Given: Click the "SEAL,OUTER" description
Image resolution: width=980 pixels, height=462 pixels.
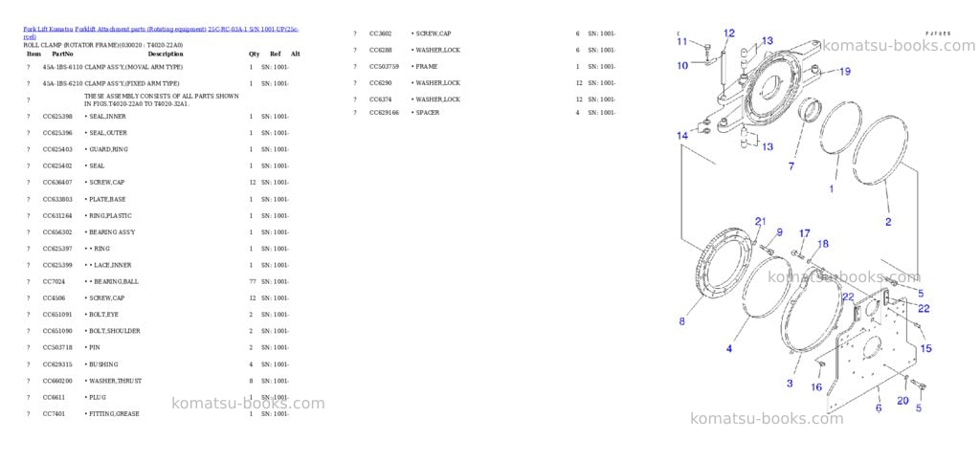Looking at the screenshot, I should coord(108,133).
